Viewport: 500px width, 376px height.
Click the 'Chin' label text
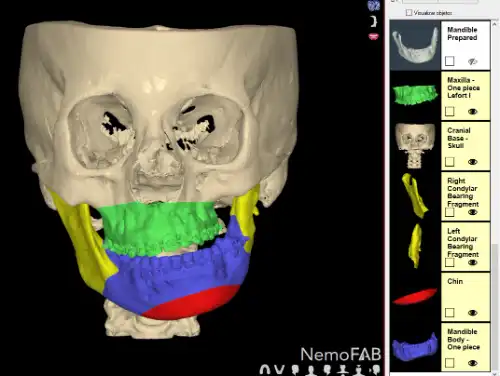(x=455, y=281)
